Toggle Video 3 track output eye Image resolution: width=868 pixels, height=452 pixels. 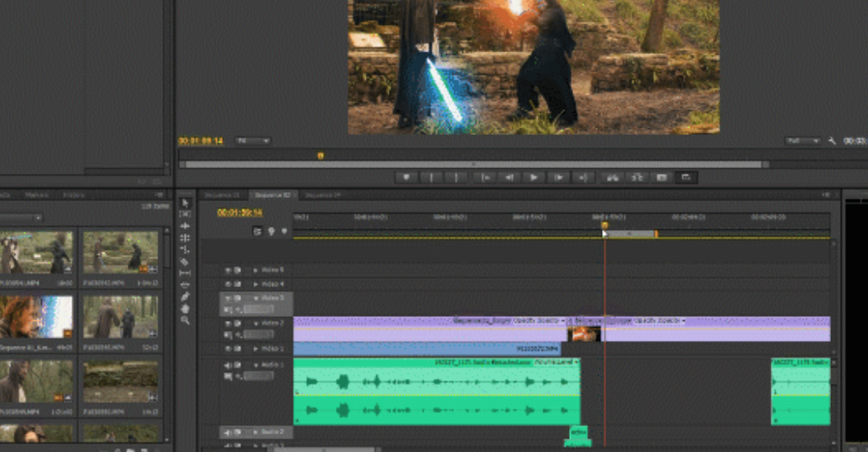[x=227, y=298]
